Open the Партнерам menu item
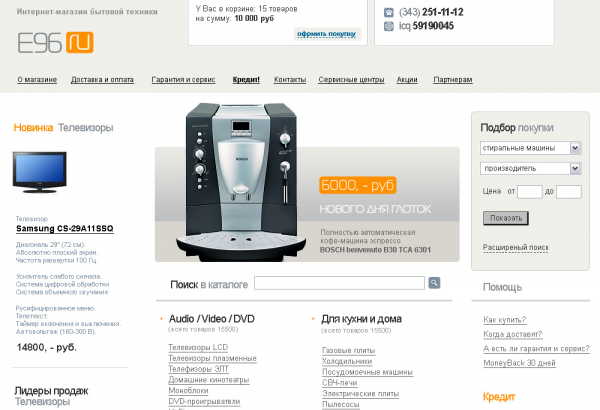Viewport: 600px width, 410px height. 453,80
